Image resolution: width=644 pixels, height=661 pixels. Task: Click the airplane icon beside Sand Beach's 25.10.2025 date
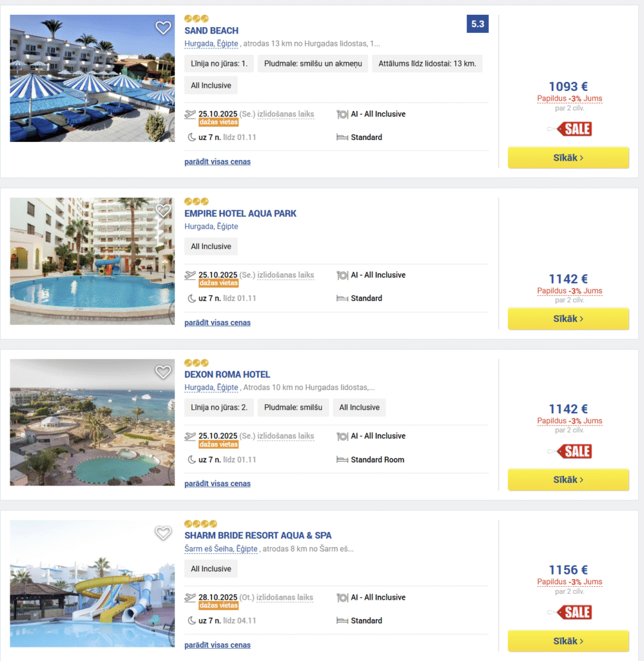(190, 114)
